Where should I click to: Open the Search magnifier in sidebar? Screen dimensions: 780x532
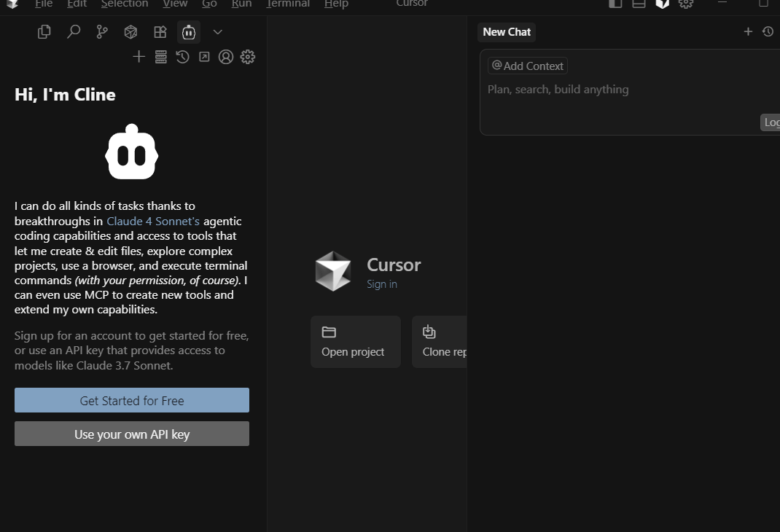click(74, 32)
